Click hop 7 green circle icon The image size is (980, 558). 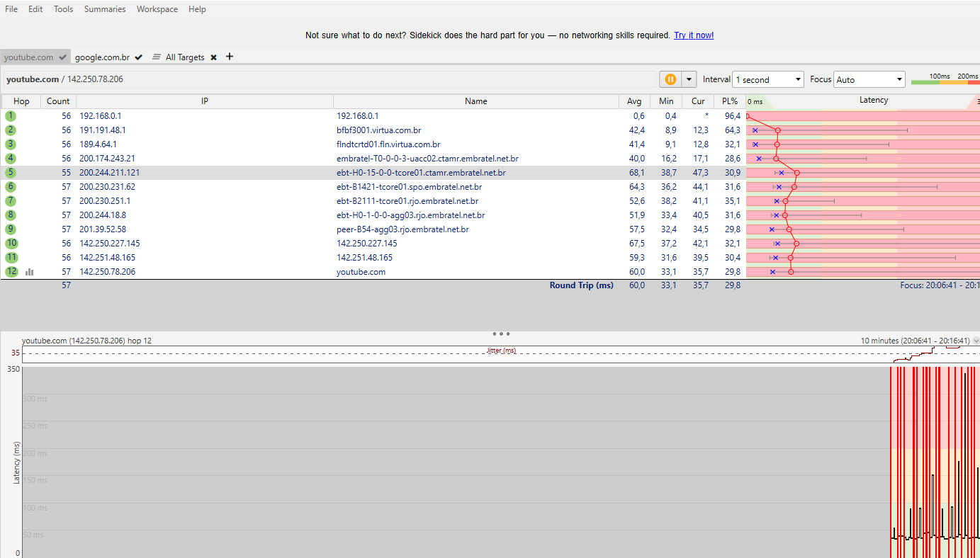(x=11, y=200)
